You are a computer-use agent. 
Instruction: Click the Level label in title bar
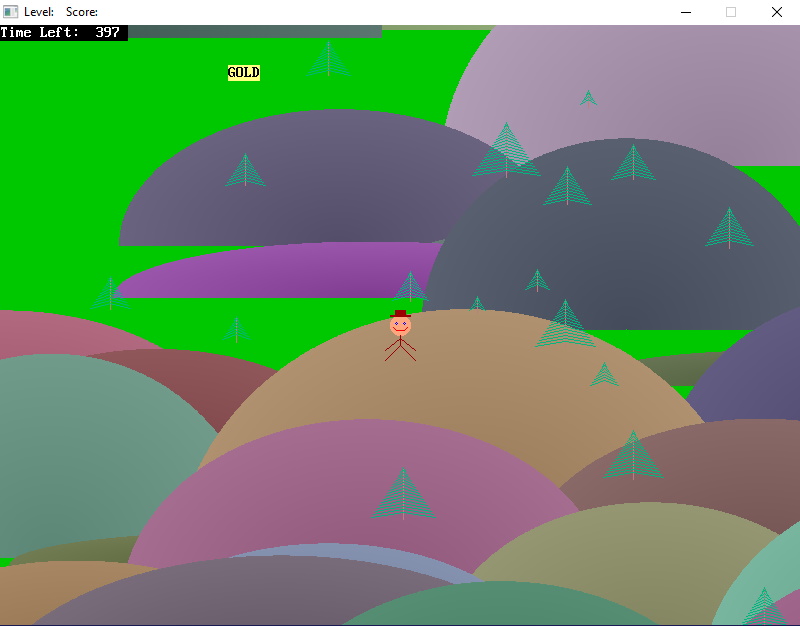click(x=39, y=12)
